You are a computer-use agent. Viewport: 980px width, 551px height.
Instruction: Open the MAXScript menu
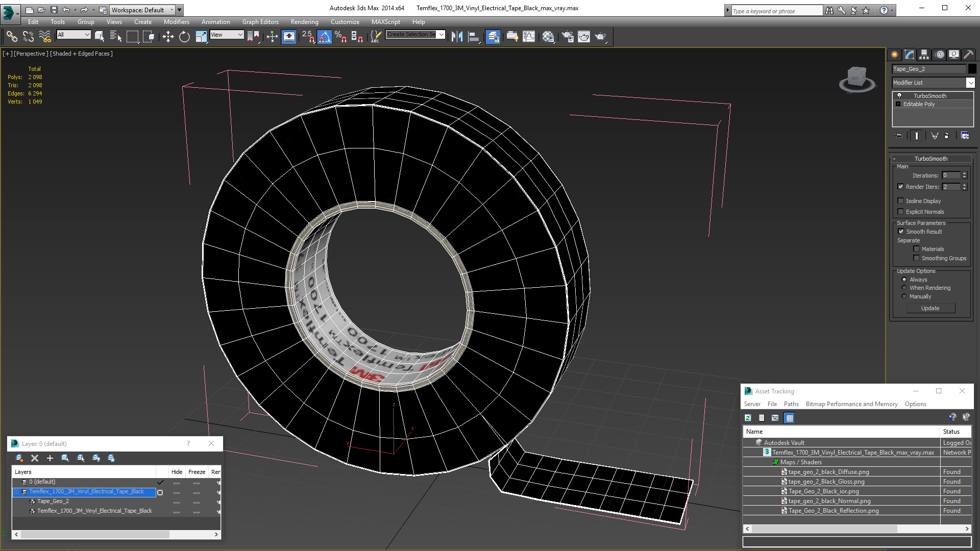385,22
